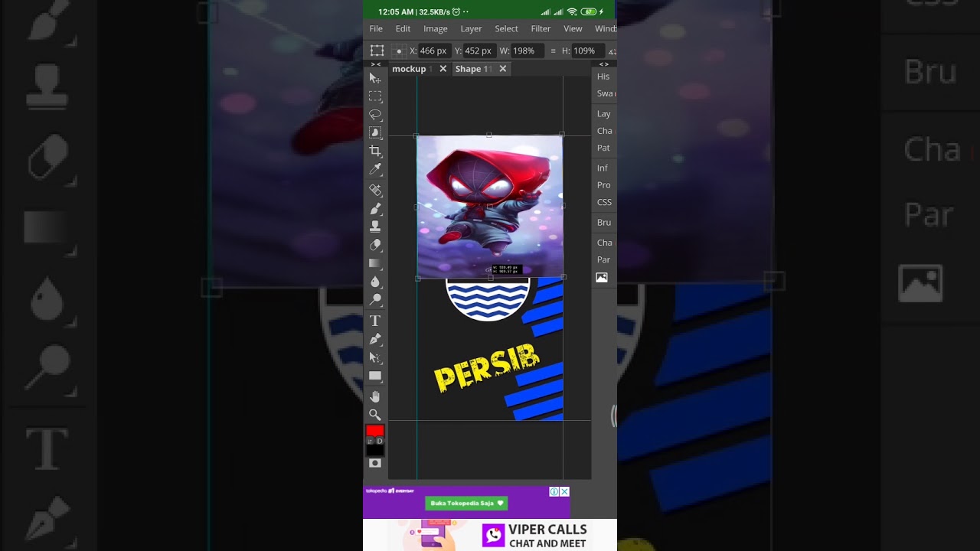Select the Rectangle Select tool

click(375, 96)
